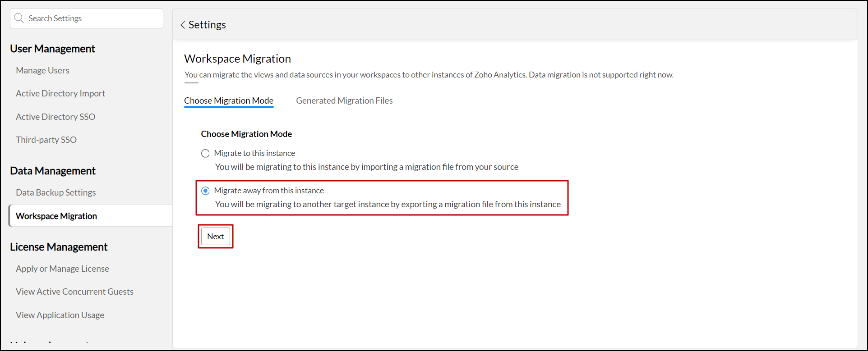Open View Application Usage
The height and width of the screenshot is (351, 868).
(60, 315)
